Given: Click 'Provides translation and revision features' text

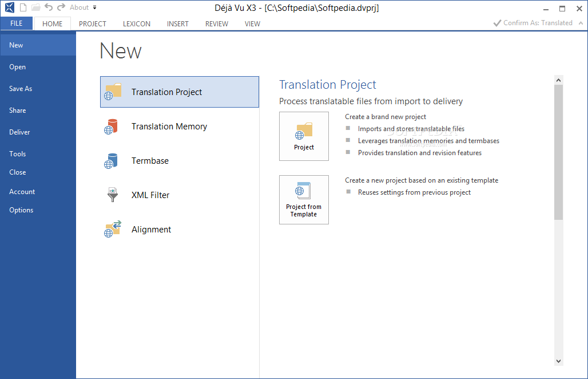Looking at the screenshot, I should click(x=420, y=153).
